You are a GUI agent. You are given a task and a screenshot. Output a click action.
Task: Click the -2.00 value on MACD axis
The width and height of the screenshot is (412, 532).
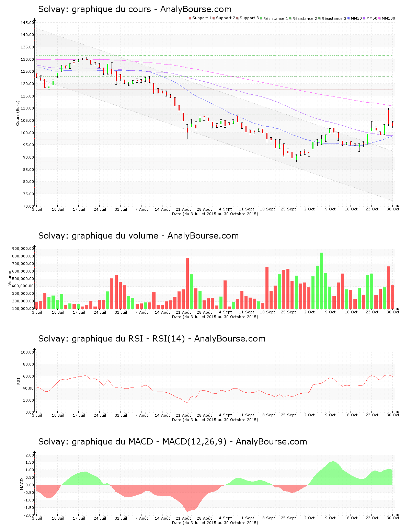click(29, 515)
